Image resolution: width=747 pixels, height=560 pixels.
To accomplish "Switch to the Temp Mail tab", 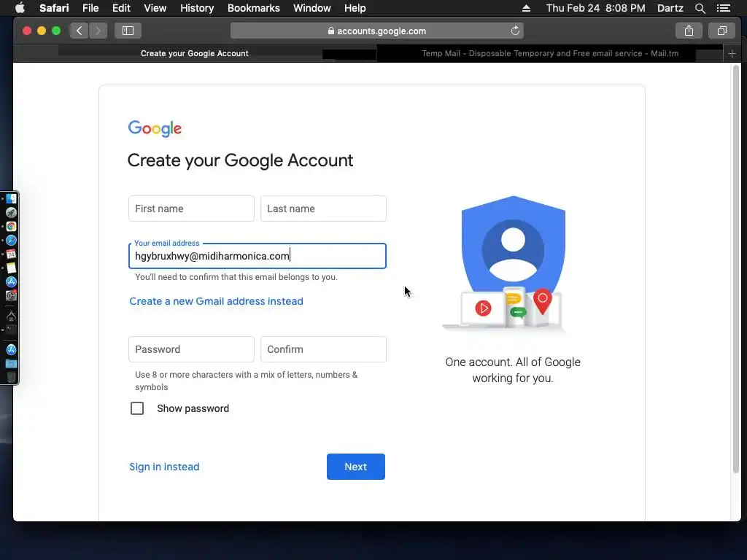I will (550, 53).
